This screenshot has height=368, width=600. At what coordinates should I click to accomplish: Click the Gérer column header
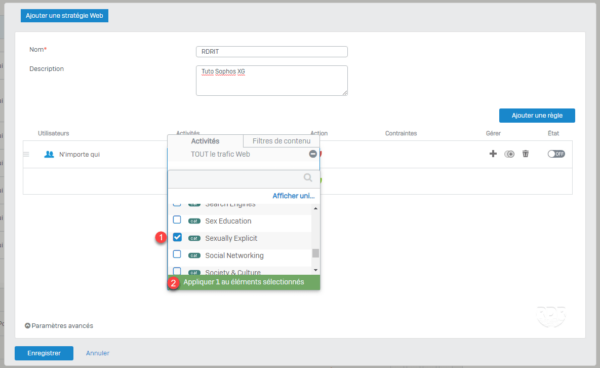[493, 134]
